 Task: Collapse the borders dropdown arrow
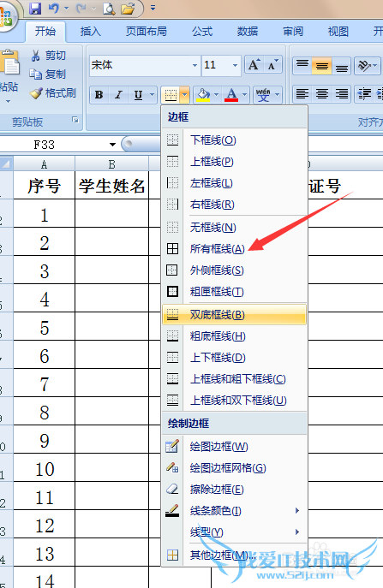[184, 94]
